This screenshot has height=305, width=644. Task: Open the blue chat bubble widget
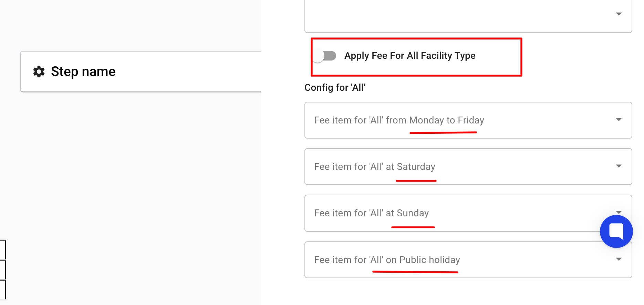click(x=616, y=231)
